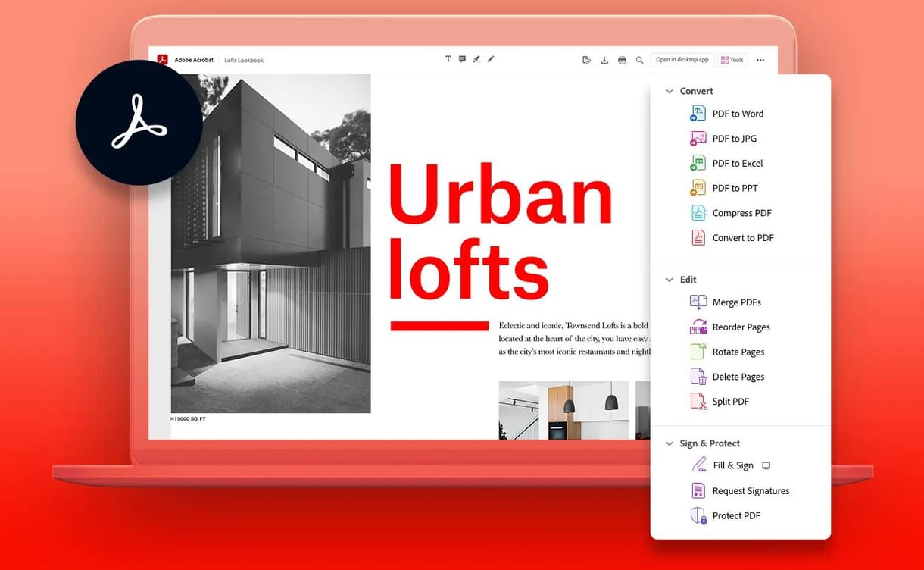Screen dimensions: 924x570
Task: Click the Reorder Pages icon
Action: point(698,327)
